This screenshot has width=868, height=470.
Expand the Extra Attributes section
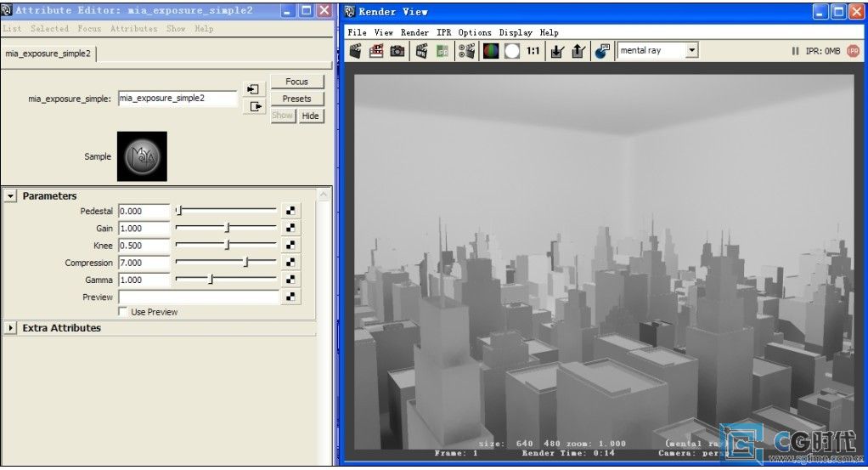pos(11,328)
